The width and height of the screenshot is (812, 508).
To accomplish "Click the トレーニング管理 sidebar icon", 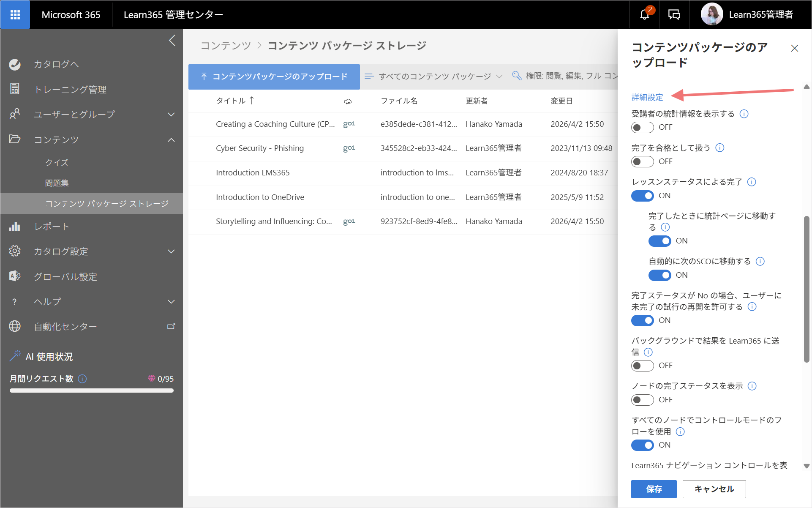I will coord(15,89).
